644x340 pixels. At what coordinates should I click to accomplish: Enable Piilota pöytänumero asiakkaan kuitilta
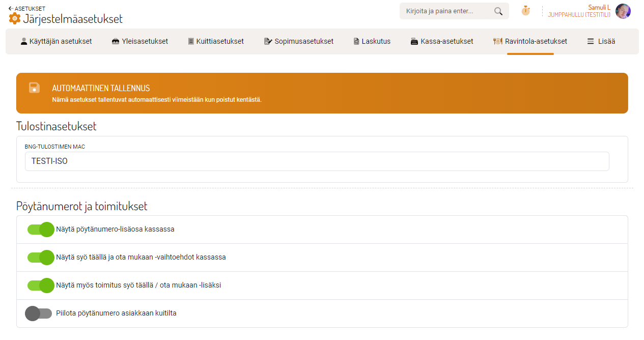39,314
